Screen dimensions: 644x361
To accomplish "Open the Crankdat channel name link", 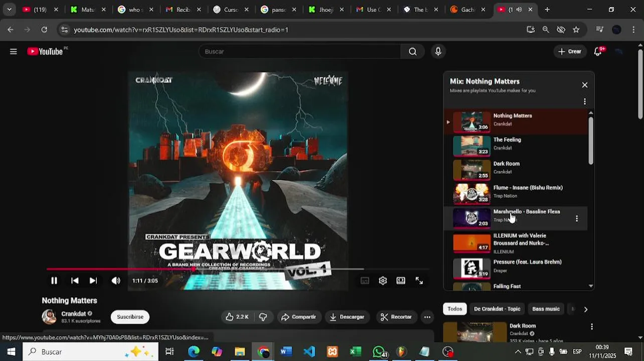I will tap(73, 314).
